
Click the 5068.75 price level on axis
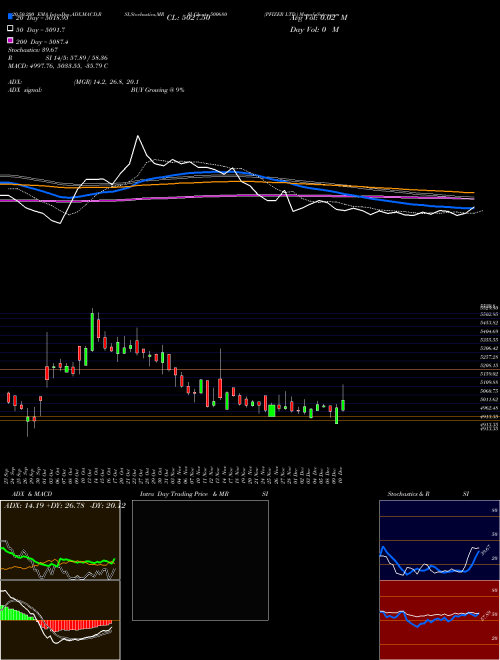pos(489,391)
